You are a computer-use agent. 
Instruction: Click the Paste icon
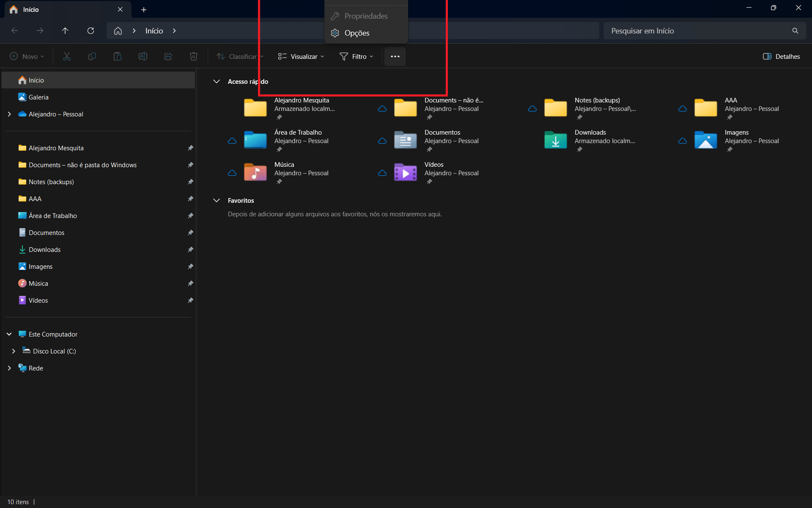pos(117,56)
